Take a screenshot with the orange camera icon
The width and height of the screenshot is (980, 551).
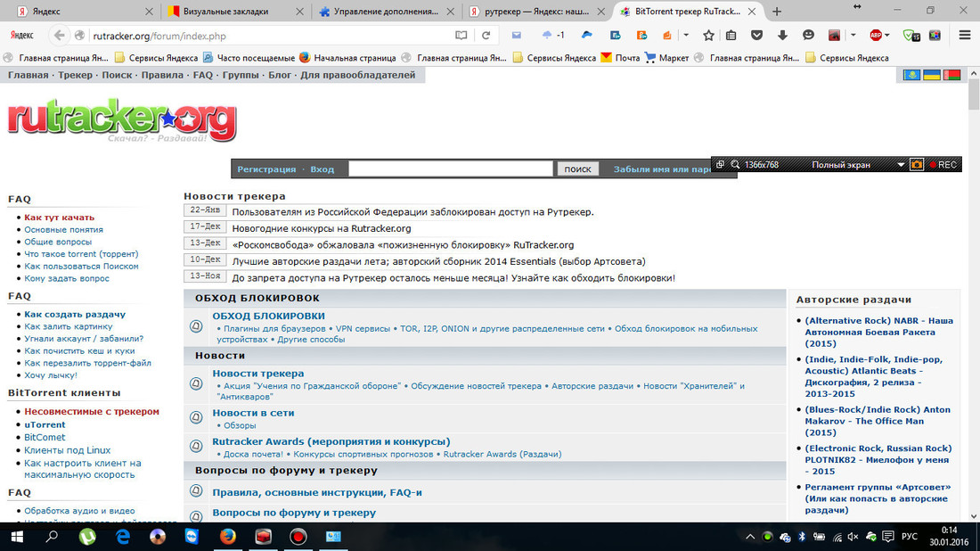pos(916,165)
